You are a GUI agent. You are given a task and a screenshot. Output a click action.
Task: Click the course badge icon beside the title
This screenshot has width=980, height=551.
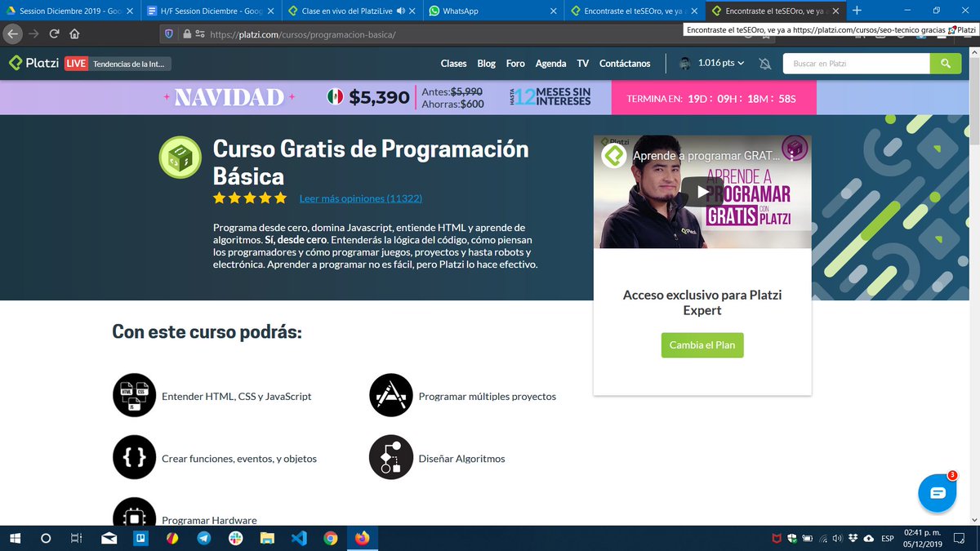[180, 158]
